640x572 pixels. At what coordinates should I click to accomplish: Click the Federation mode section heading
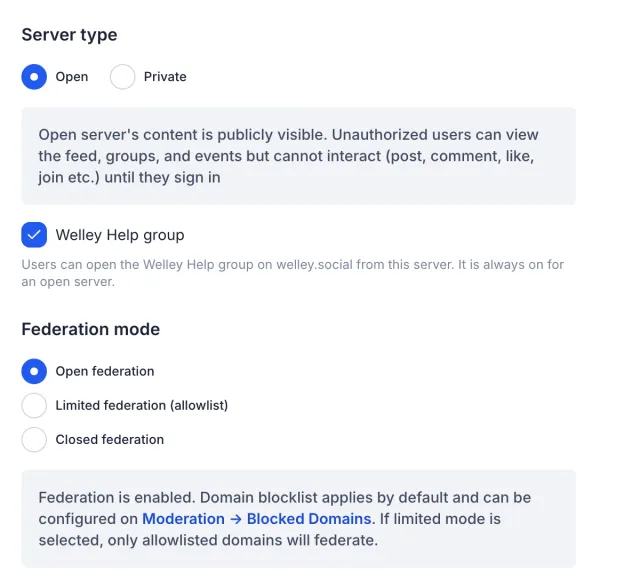(x=91, y=329)
